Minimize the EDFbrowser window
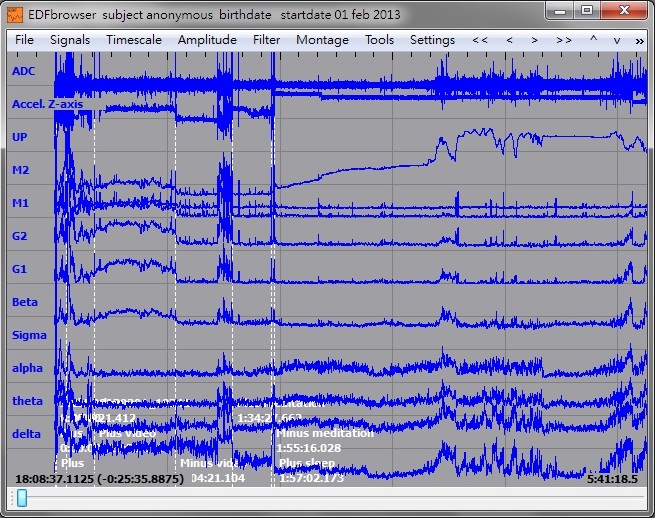This screenshot has width=655, height=518. (x=560, y=11)
